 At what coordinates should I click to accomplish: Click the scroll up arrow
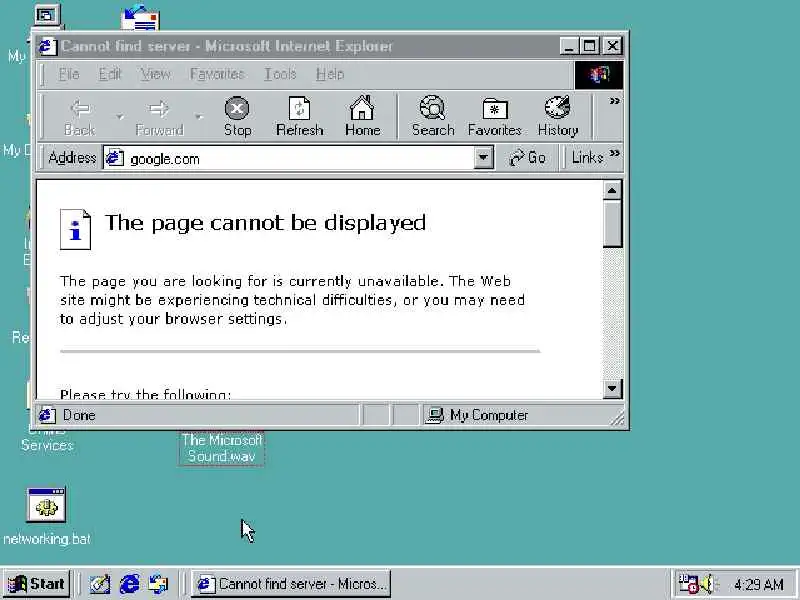click(612, 190)
